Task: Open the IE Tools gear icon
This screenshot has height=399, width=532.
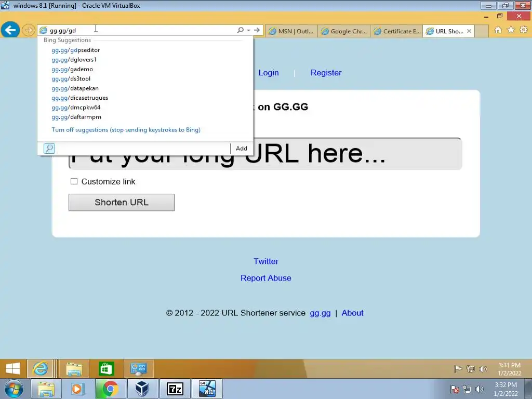Action: coord(524,30)
